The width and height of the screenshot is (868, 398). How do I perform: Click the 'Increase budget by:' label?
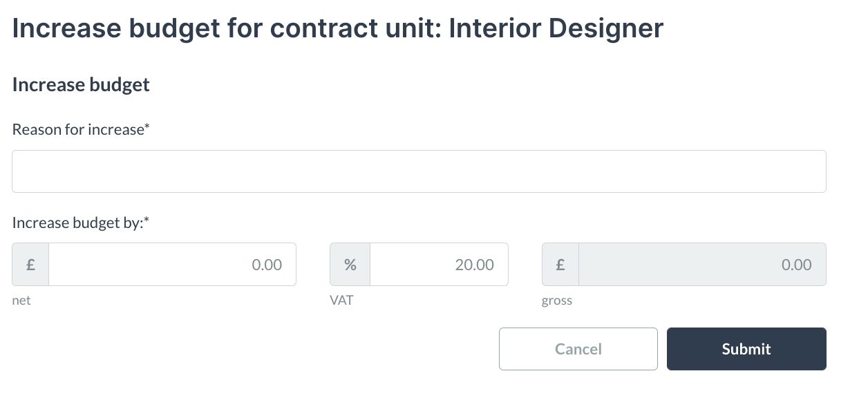pos(77,222)
